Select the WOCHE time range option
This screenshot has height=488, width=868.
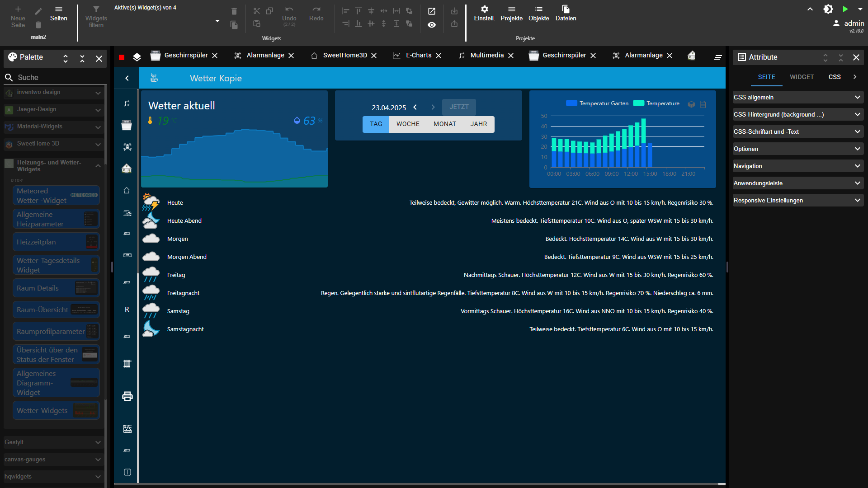(408, 124)
